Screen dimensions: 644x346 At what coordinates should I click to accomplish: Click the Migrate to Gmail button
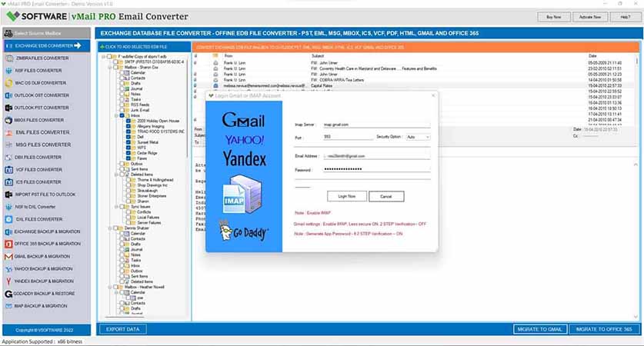[x=539, y=329]
